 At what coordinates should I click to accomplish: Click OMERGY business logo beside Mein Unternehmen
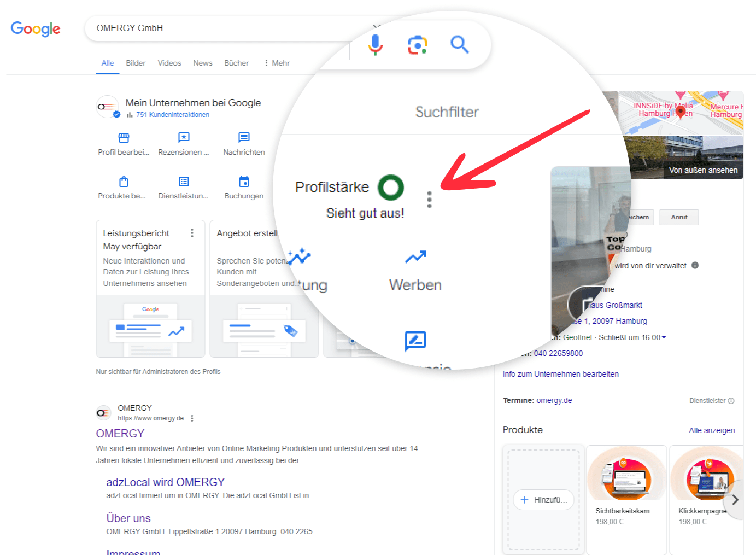108,107
